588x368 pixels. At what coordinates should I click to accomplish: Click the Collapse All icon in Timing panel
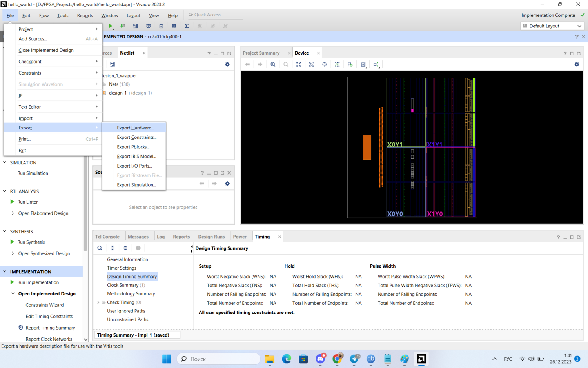coord(113,248)
